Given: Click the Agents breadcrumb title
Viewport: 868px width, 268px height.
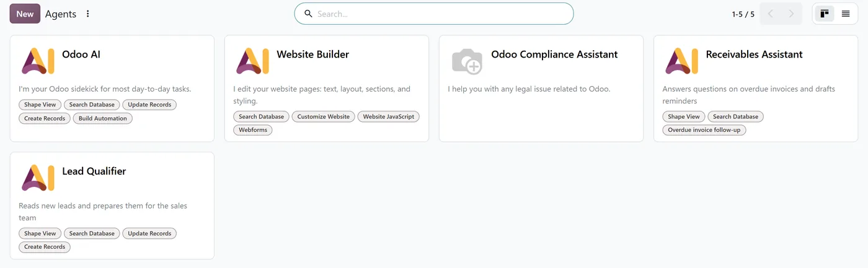Looking at the screenshot, I should (x=61, y=14).
